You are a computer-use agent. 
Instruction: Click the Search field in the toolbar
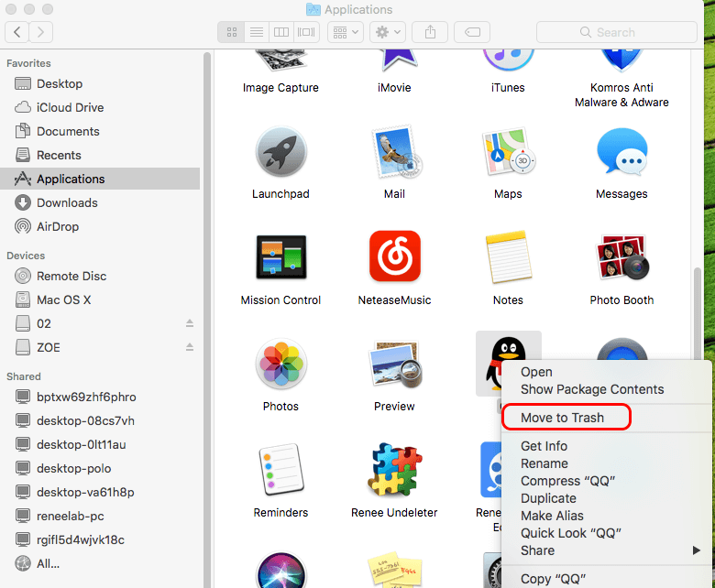tap(616, 32)
